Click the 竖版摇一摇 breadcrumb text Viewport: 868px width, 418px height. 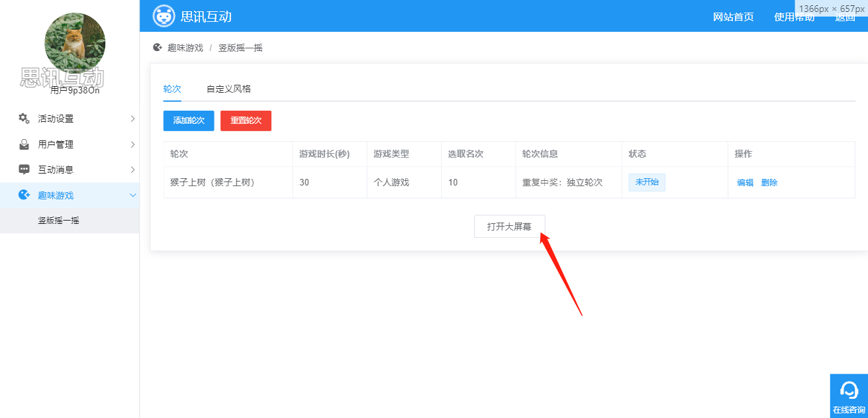(x=240, y=48)
